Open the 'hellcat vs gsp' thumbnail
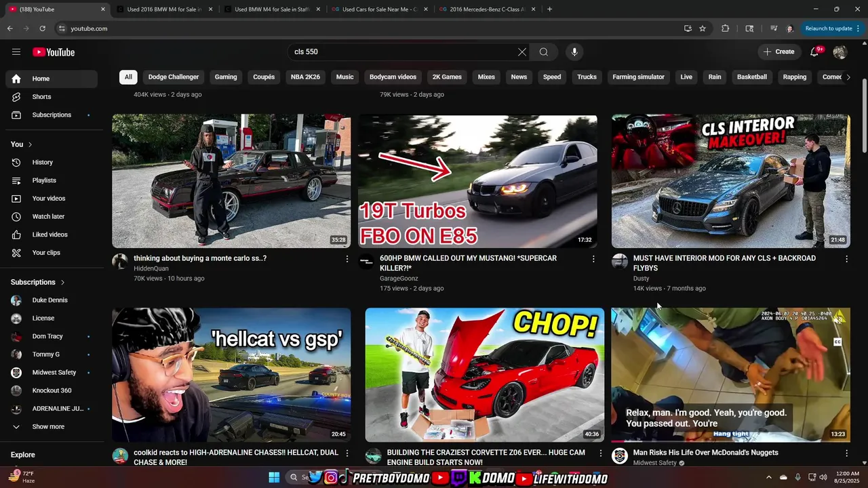This screenshot has height=488, width=868. pyautogui.click(x=231, y=375)
